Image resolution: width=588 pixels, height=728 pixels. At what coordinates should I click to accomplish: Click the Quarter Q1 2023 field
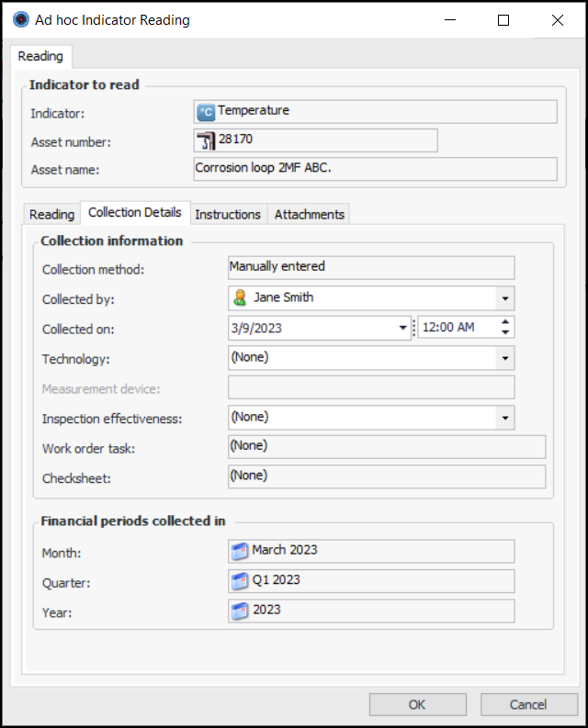tap(371, 581)
